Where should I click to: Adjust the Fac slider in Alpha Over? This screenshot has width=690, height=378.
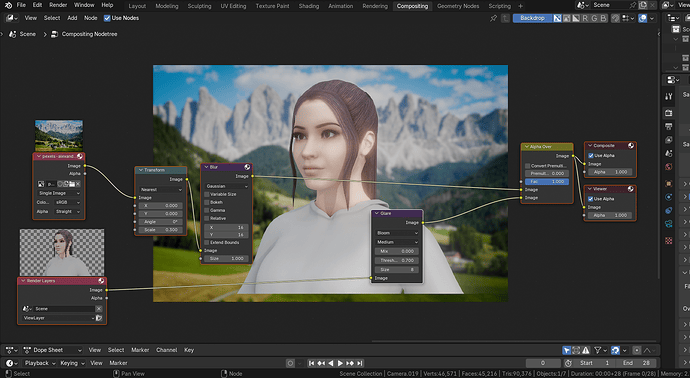pos(547,182)
